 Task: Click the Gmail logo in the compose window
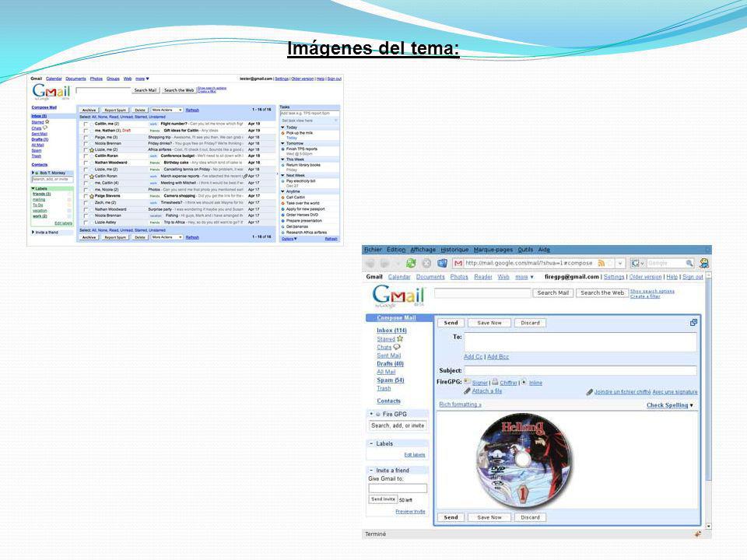click(x=398, y=296)
